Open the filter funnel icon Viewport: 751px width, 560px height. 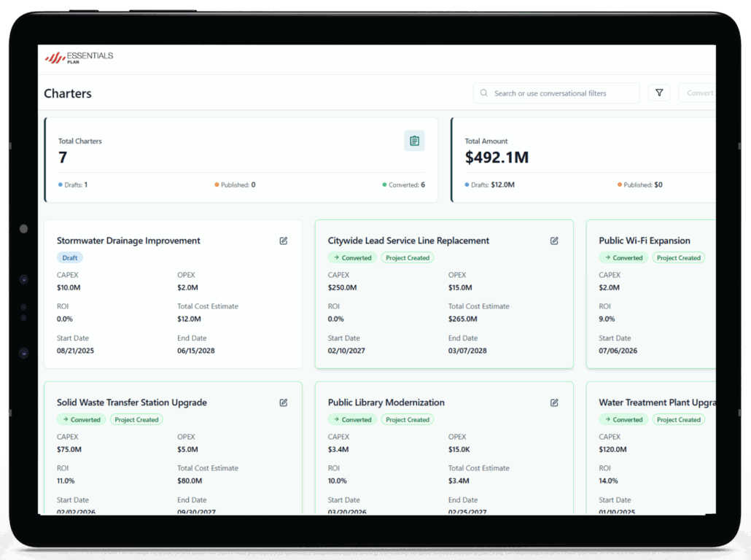[x=659, y=93]
